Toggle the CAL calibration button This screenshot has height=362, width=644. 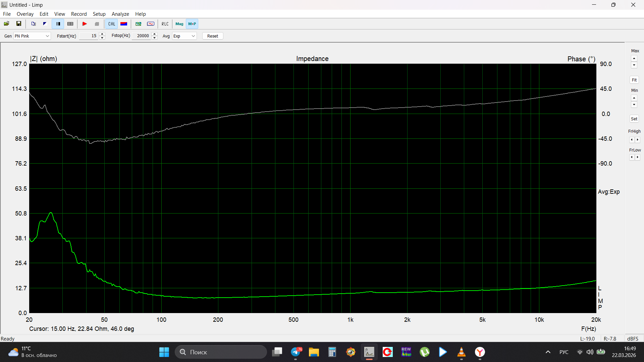point(112,24)
